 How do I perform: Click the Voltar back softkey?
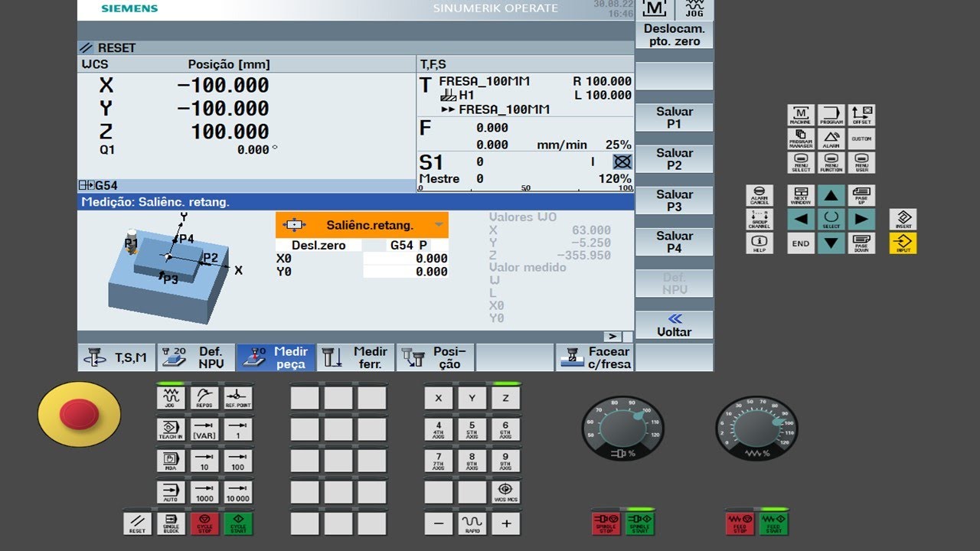click(674, 325)
